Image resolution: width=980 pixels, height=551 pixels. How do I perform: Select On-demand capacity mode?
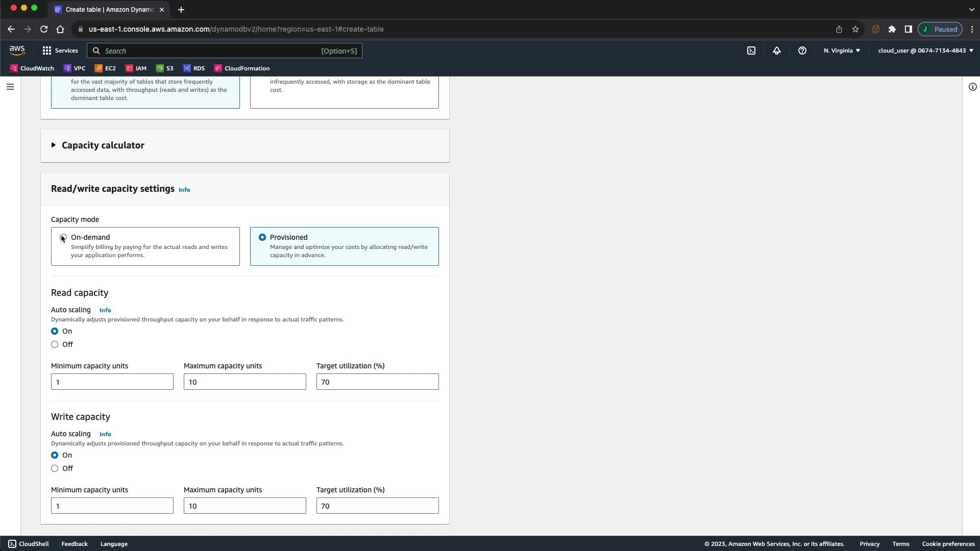pyautogui.click(x=63, y=237)
